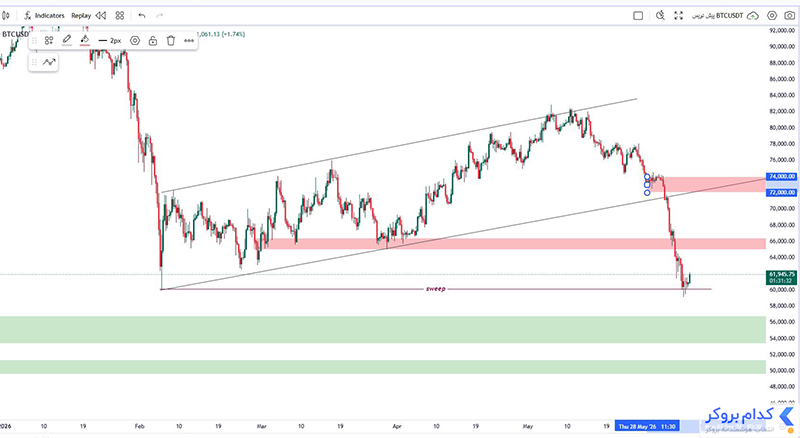The image size is (800, 438).
Task: Change line color with pencil tool
Action: click(67, 40)
